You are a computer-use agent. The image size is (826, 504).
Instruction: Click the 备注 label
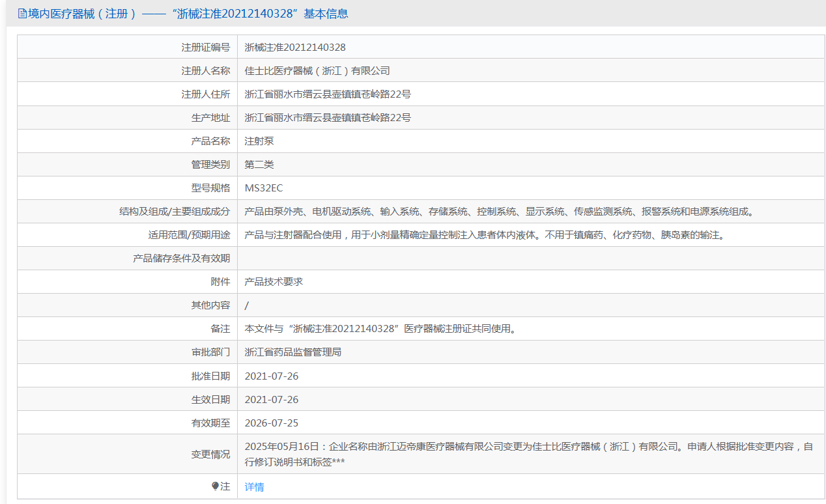(220, 329)
